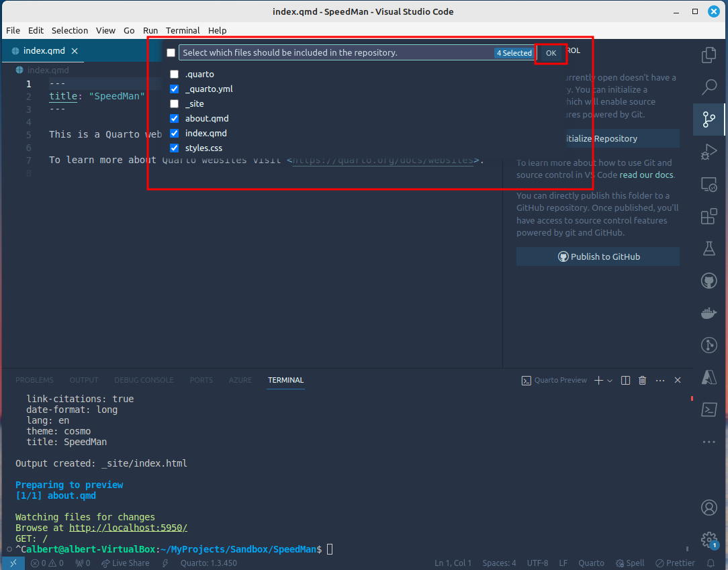The height and width of the screenshot is (570, 728).
Task: Open the Testing flask icon
Action: point(709,248)
